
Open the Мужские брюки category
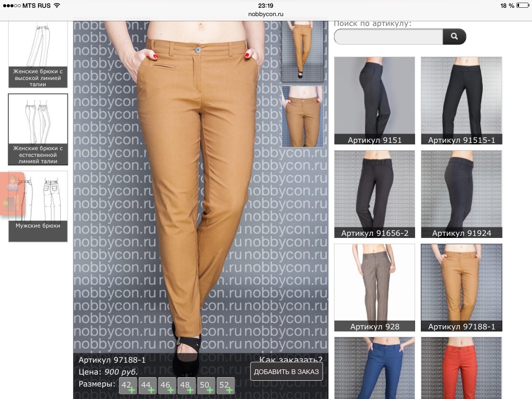pyautogui.click(x=38, y=206)
